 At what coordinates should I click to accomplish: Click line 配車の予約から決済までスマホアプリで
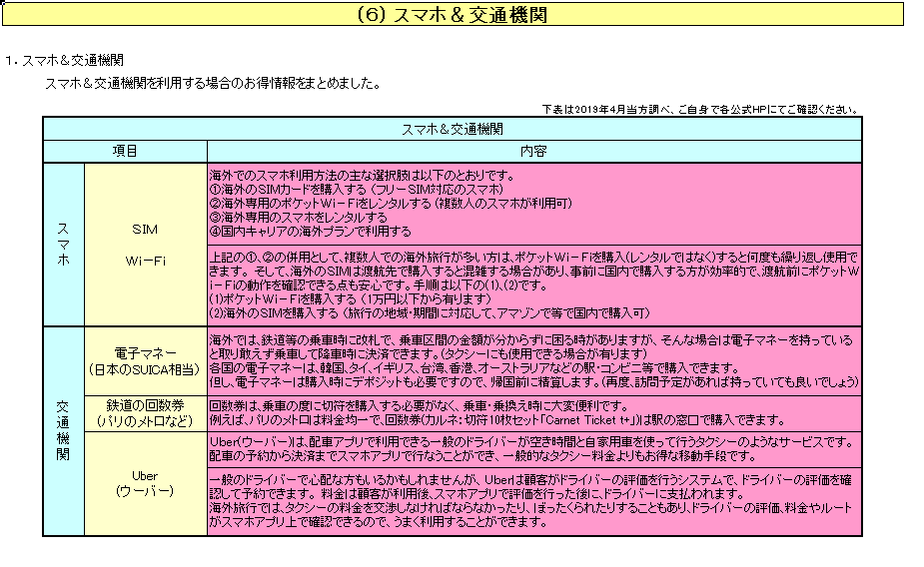(x=481, y=456)
